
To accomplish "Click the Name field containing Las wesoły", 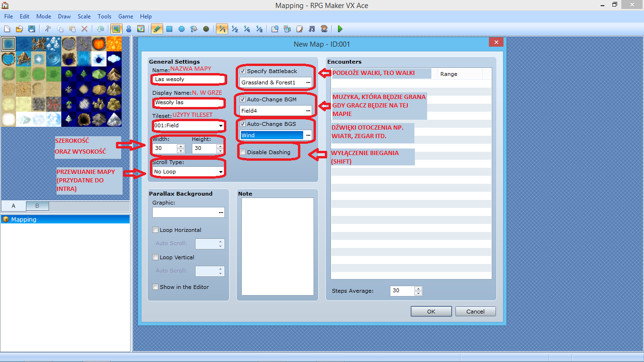I will click(x=188, y=79).
